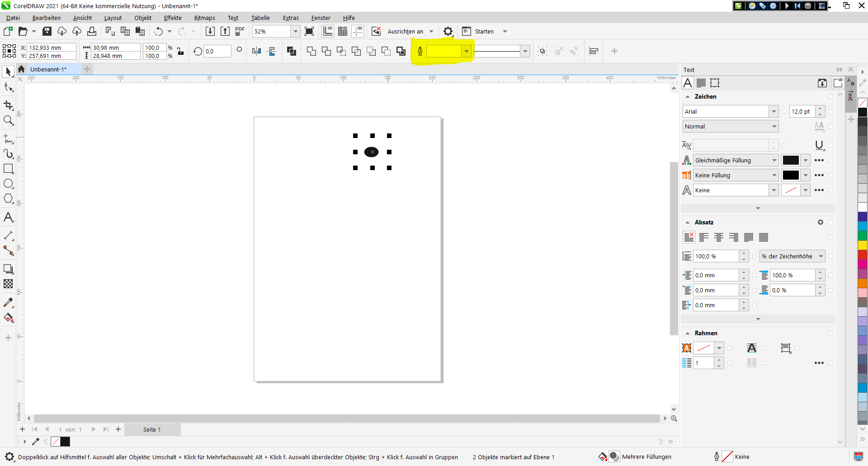The height and width of the screenshot is (466, 868).
Task: Select the Eyedropper tool
Action: point(8,302)
